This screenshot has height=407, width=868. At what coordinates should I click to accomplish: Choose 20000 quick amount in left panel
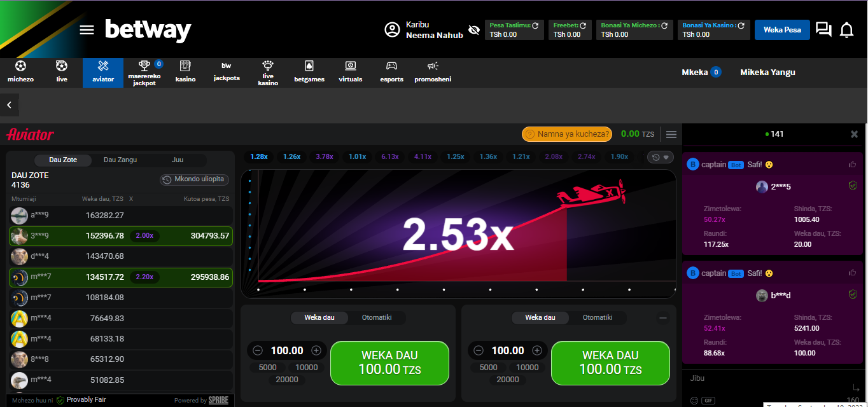click(x=287, y=379)
